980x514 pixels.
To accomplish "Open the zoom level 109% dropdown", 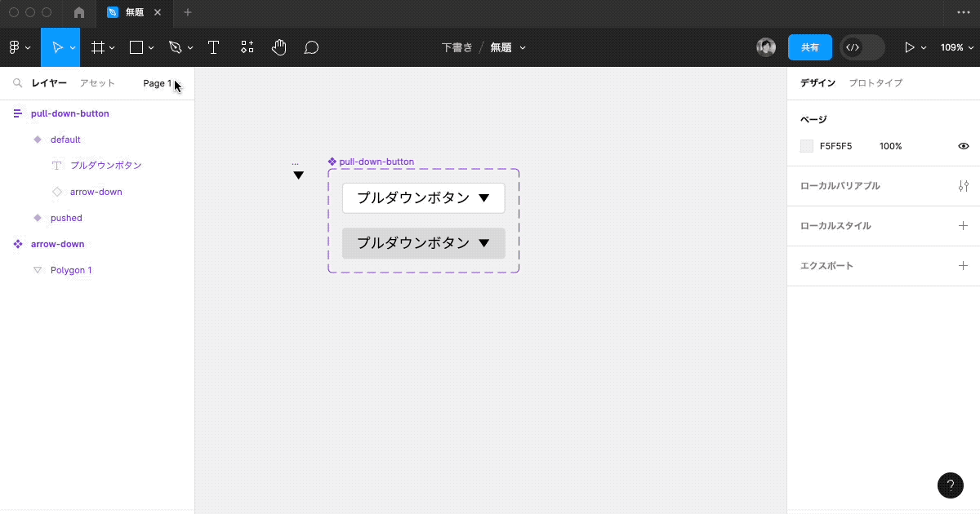I will tap(957, 47).
